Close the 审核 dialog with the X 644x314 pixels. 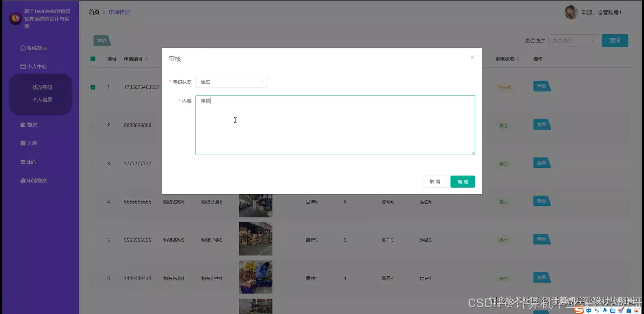472,57
